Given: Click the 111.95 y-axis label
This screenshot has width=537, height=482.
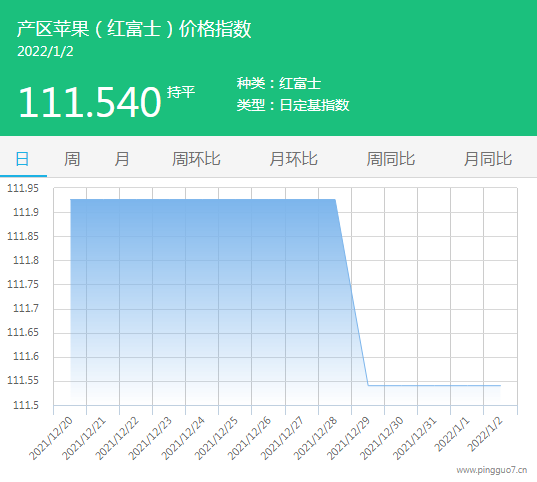Looking at the screenshot, I should 23,188.
